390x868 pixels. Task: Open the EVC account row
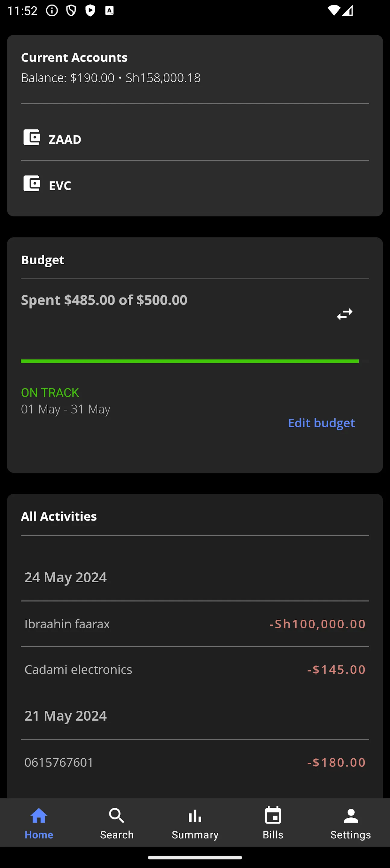pyautogui.click(x=195, y=185)
